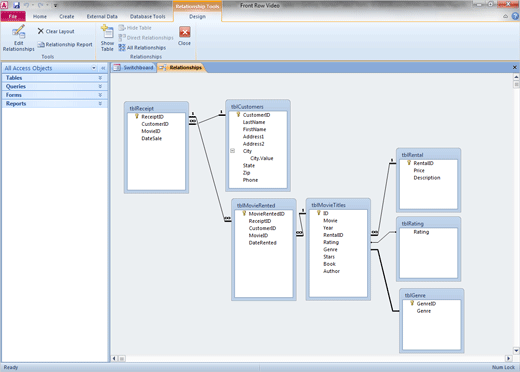Close the Relationships design view via ribbon
The image size is (520, 372).
point(184,36)
